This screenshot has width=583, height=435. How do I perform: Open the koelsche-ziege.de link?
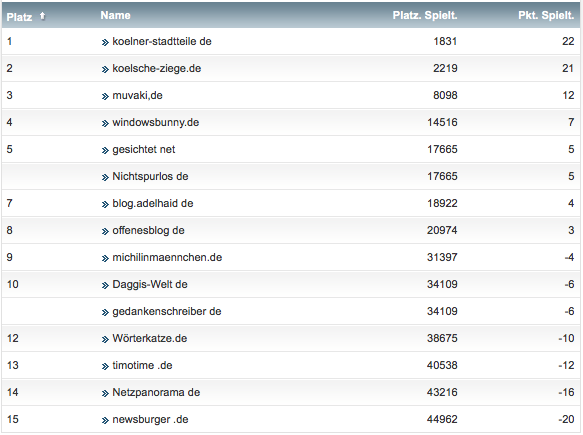[157, 68]
